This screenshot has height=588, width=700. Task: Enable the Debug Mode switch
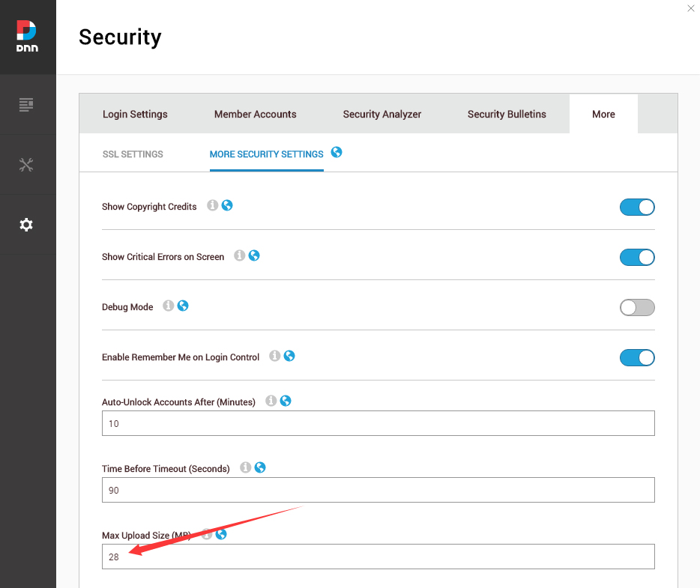point(637,307)
